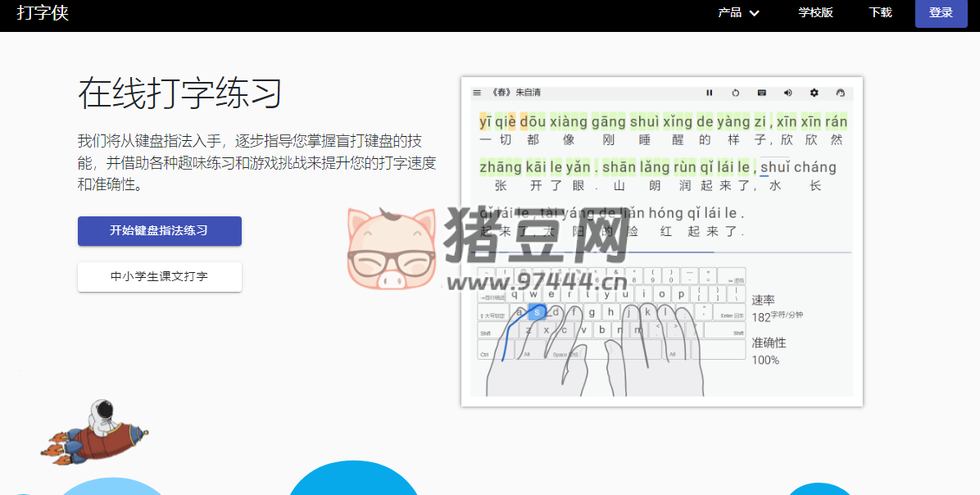This screenshot has width=980, height=495.
Task: Open the 学校版 menu item
Action: [814, 13]
